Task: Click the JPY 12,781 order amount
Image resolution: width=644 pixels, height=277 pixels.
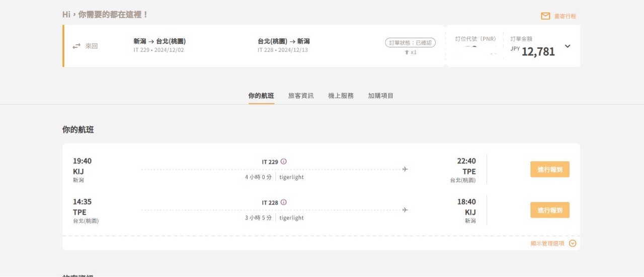Action: 537,51
